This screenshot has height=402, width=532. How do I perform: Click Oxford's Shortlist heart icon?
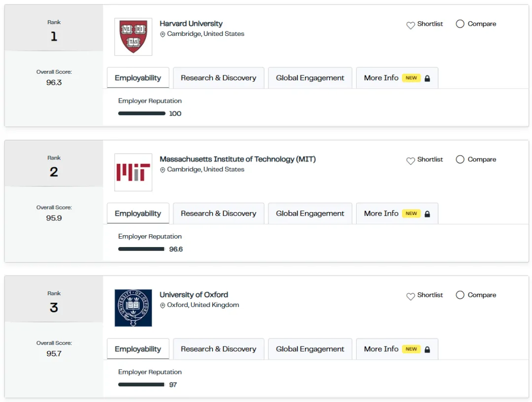pos(410,296)
